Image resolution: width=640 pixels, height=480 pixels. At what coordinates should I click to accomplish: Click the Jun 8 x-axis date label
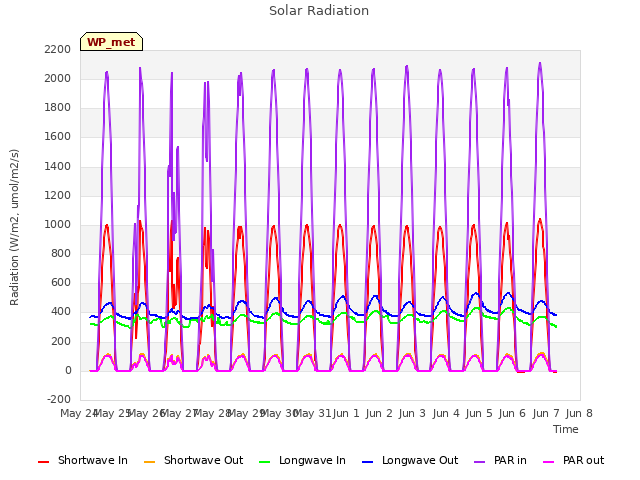coord(579,413)
